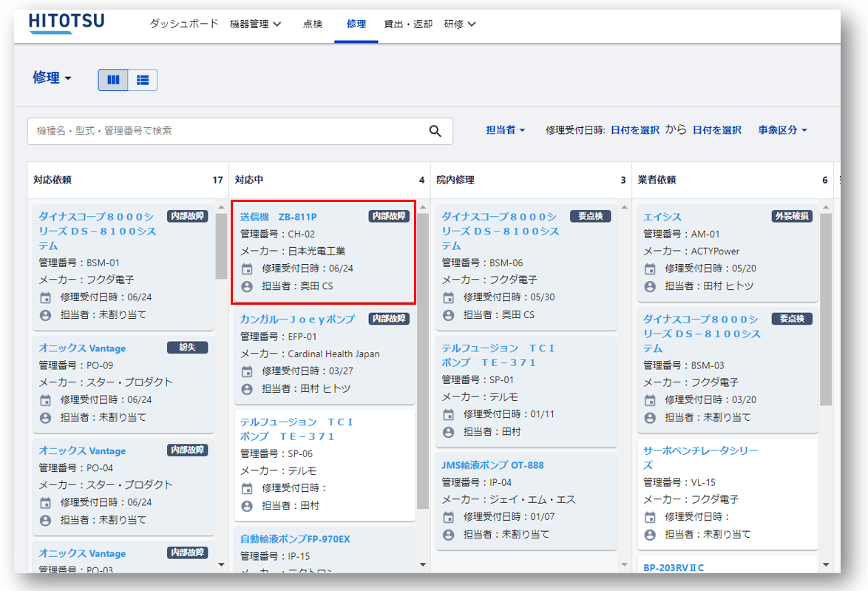Click calendar icon on BSM-01 card
Image resolution: width=868 pixels, height=591 pixels.
[45, 298]
